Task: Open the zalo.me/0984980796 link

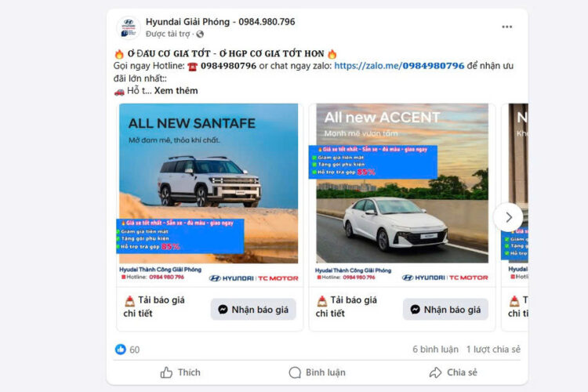Action: (x=399, y=66)
